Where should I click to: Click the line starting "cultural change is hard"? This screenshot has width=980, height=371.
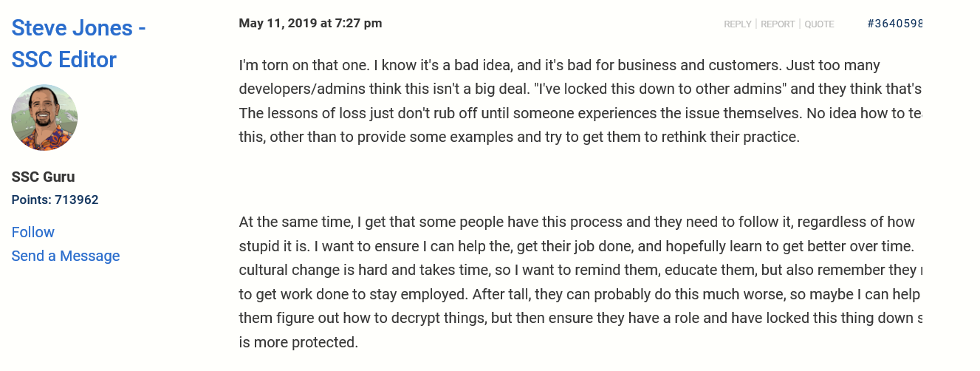coord(580,270)
